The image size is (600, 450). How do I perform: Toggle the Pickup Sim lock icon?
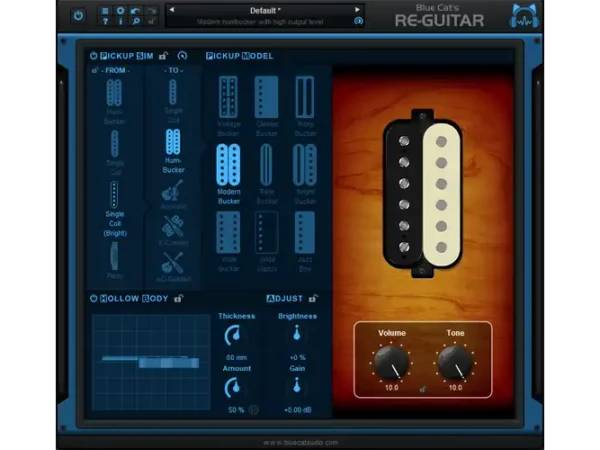click(163, 55)
